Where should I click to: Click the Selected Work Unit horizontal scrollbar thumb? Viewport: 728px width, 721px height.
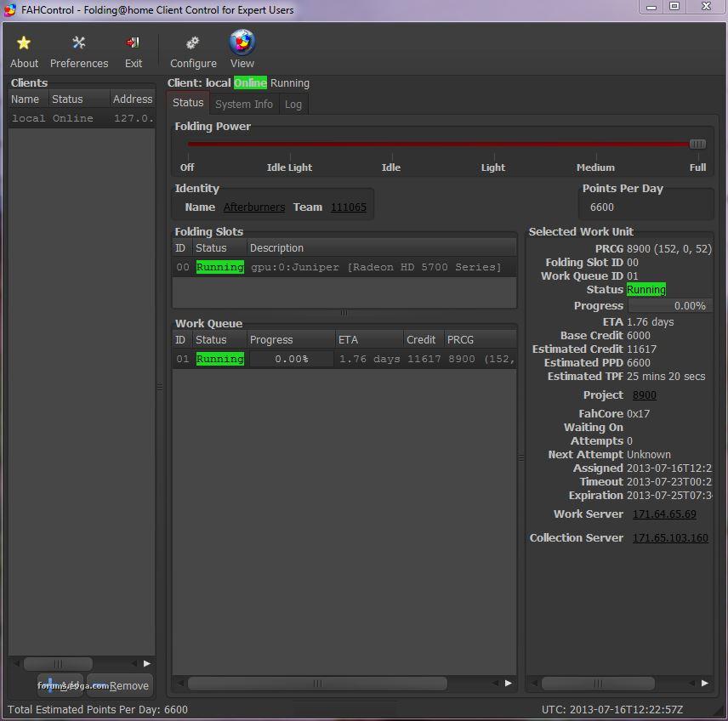(598, 684)
